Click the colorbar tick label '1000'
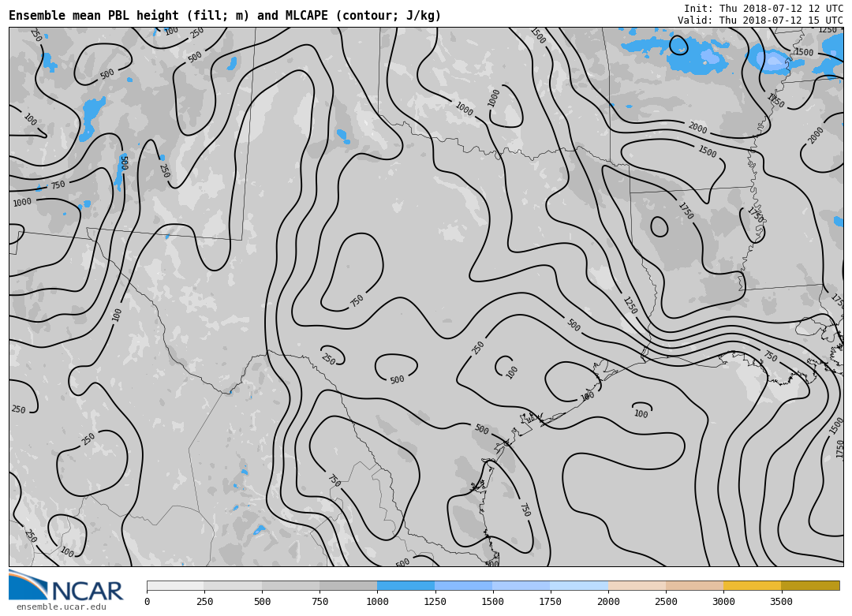The height and width of the screenshot is (616, 852). 377,601
